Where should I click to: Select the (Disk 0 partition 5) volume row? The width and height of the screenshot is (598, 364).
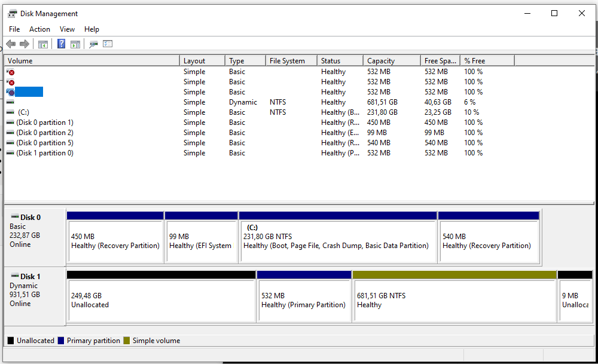(x=300, y=142)
